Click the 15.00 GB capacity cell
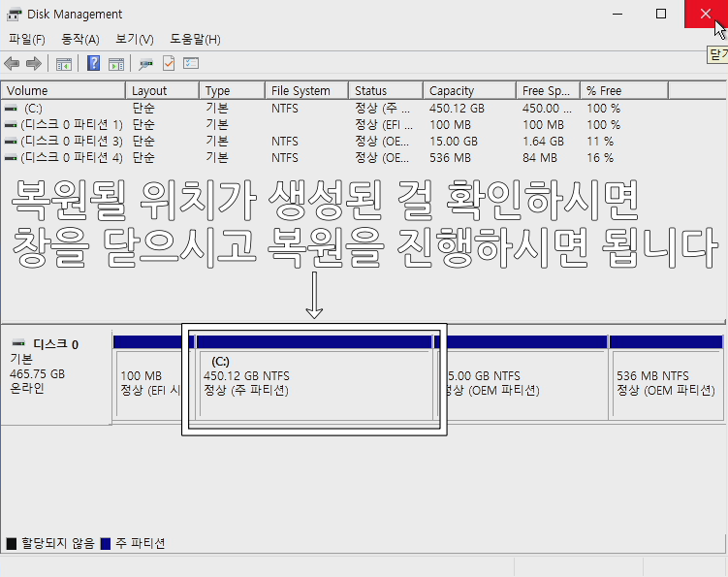Screen dimensions: 728x577 pos(454,142)
